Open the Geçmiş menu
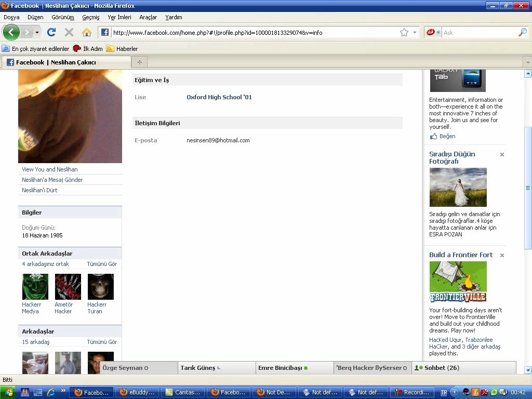Viewport: 532px width, 399px height. click(90, 17)
